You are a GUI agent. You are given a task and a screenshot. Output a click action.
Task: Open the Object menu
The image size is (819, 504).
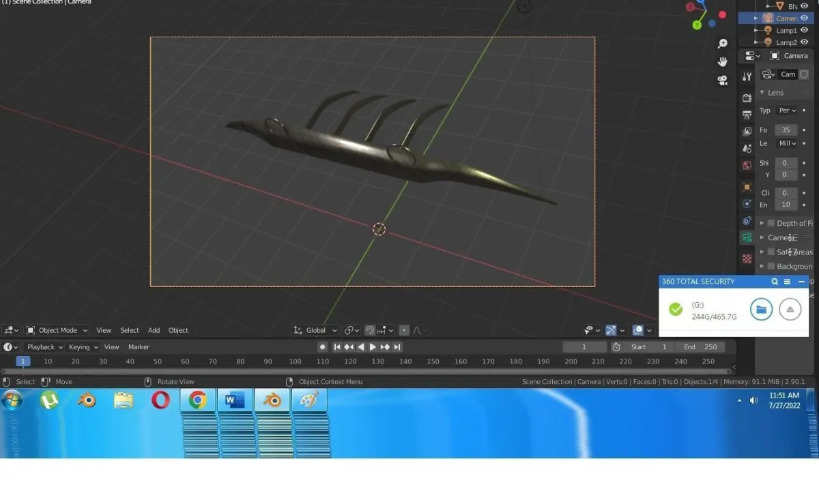coord(178,330)
